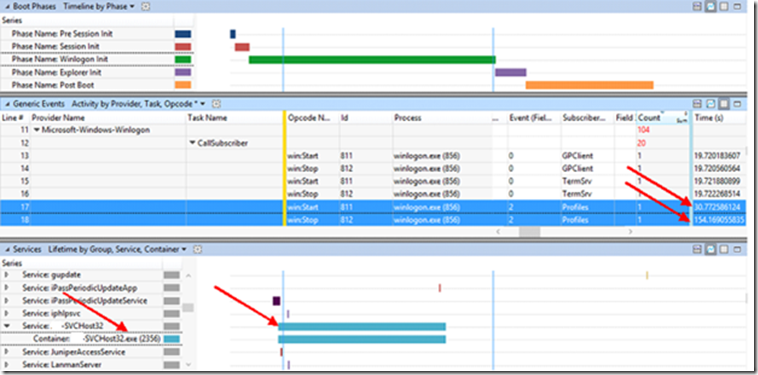Collapse Service: -SVCHost32 node
This screenshot has width=758, height=375.
pos(7,326)
